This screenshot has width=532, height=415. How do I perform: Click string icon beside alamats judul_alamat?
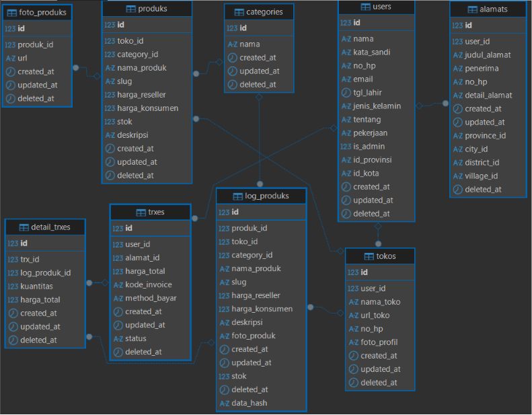pyautogui.click(x=458, y=55)
